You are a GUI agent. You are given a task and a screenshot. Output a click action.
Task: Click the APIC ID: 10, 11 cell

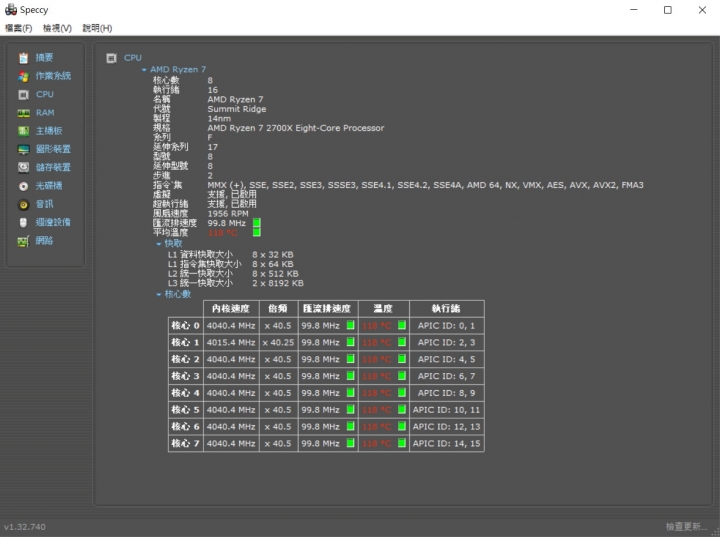pos(446,410)
